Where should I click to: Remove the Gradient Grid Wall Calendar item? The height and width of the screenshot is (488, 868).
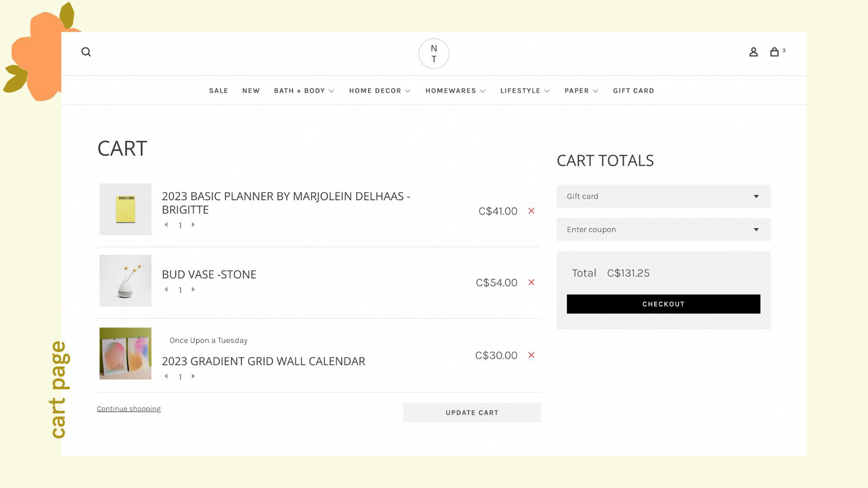click(531, 355)
